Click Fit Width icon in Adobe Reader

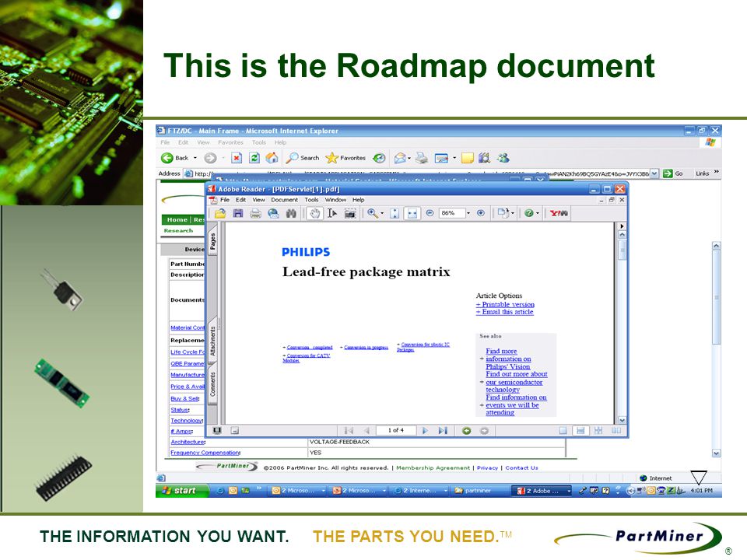click(412, 213)
